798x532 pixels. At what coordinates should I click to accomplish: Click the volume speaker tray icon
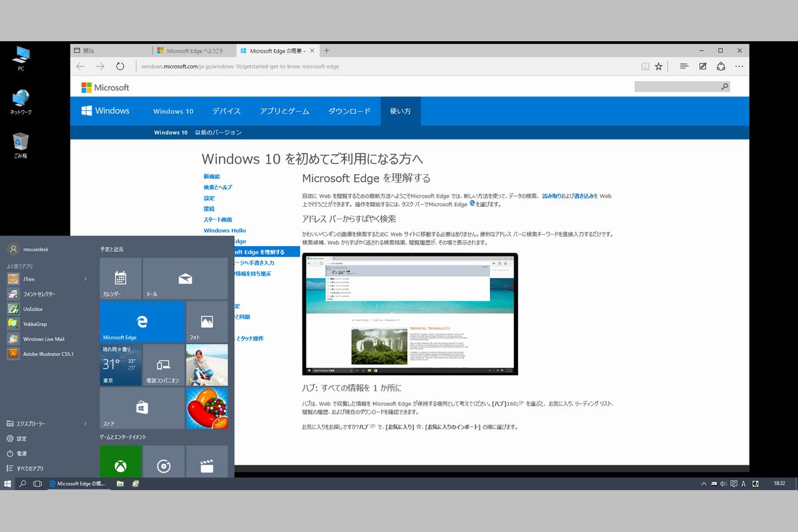point(723,483)
